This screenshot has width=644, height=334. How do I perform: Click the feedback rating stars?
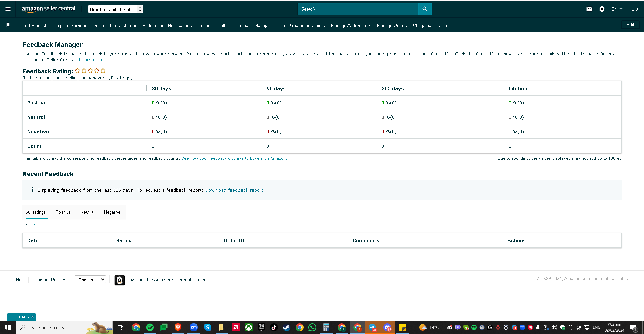[90, 71]
